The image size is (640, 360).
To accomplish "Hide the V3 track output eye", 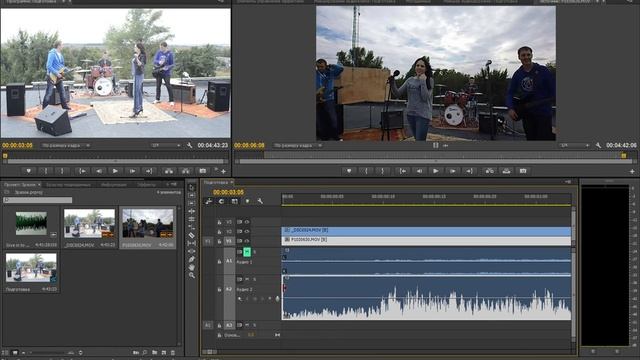I will point(247,222).
